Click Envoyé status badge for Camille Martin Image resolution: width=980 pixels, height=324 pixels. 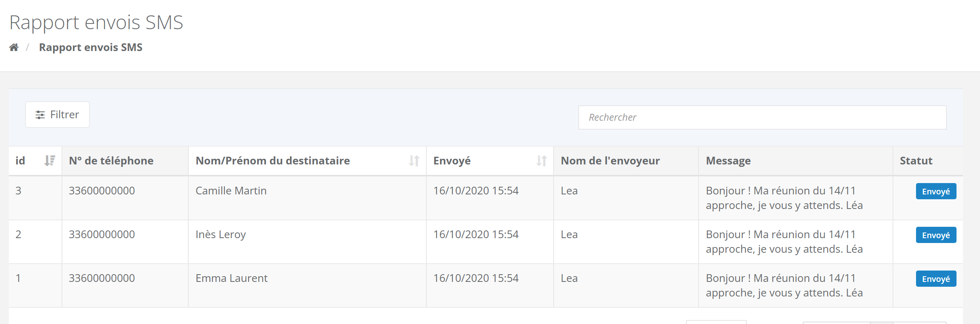[x=936, y=191]
